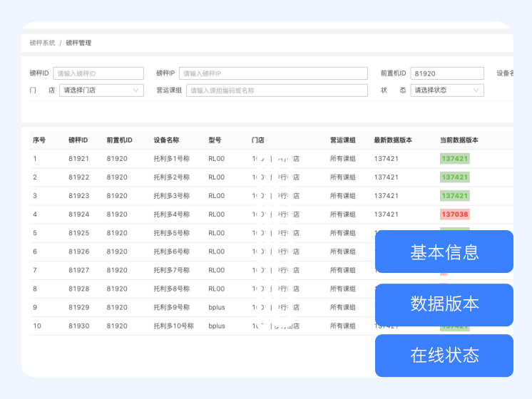This screenshot has width=532, height=399.
Task: Click the bplus model in row 9
Action: click(216, 307)
